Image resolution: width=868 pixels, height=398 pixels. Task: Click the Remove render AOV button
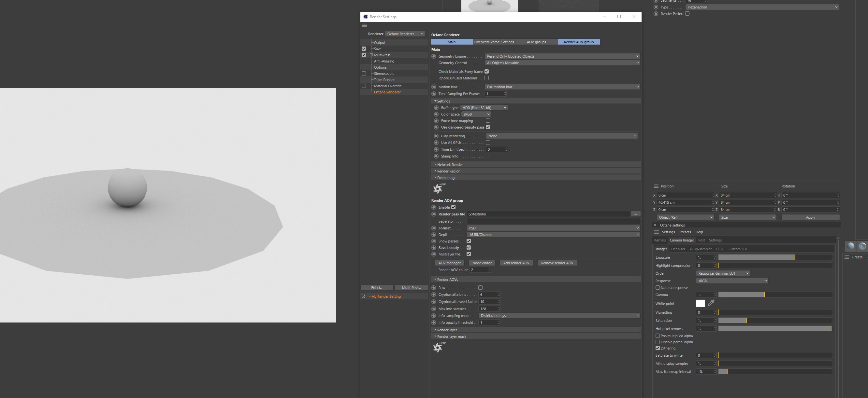557,263
